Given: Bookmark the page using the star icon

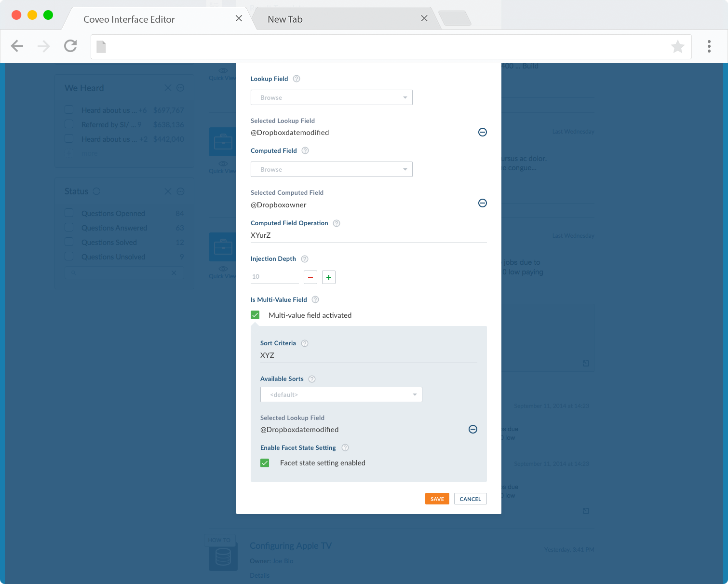Looking at the screenshot, I should [678, 46].
